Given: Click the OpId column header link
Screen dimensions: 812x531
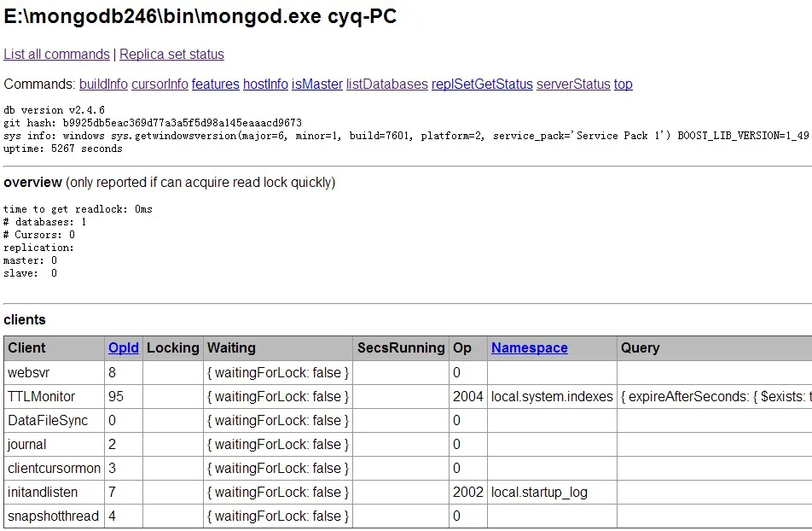Looking at the screenshot, I should 123,348.
